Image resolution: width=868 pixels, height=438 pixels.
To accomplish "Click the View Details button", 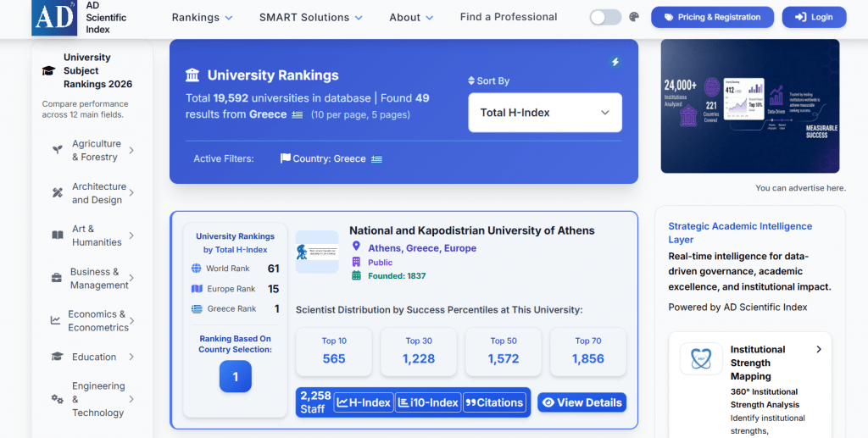I will [x=581, y=402].
